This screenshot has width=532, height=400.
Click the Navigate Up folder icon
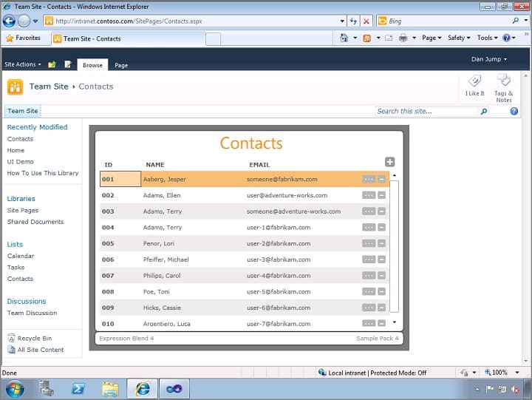point(52,64)
